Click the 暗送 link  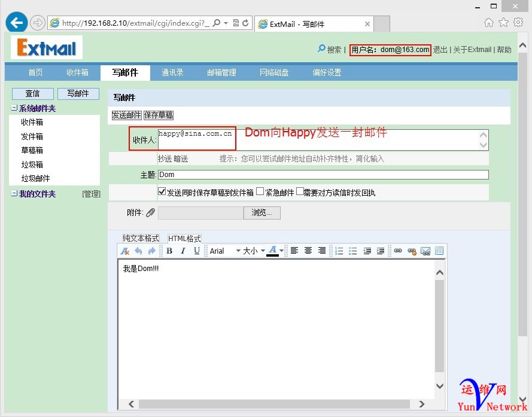[181, 159]
